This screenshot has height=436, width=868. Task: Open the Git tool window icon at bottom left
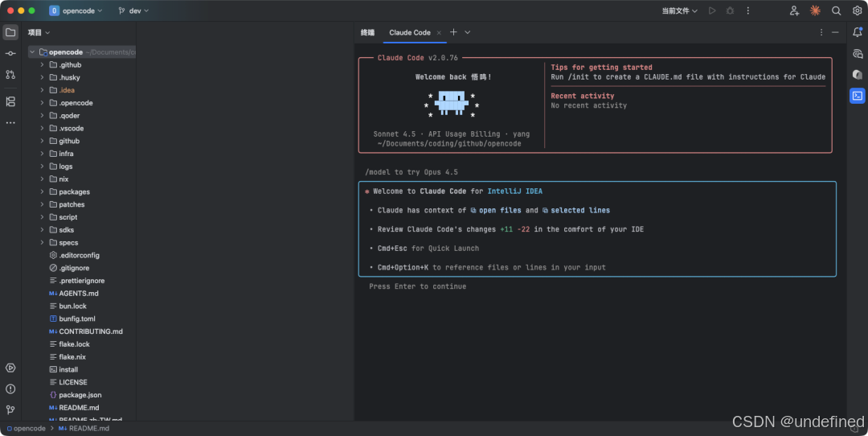click(10, 410)
